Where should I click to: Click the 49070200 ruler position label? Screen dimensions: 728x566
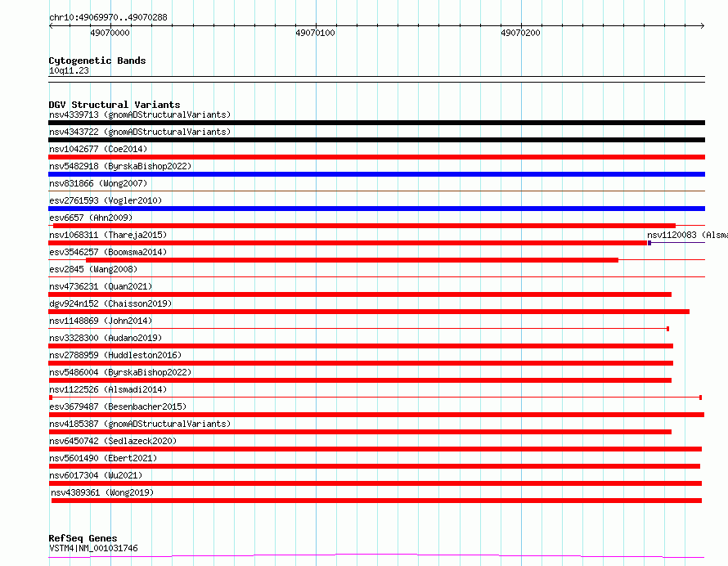[520, 33]
